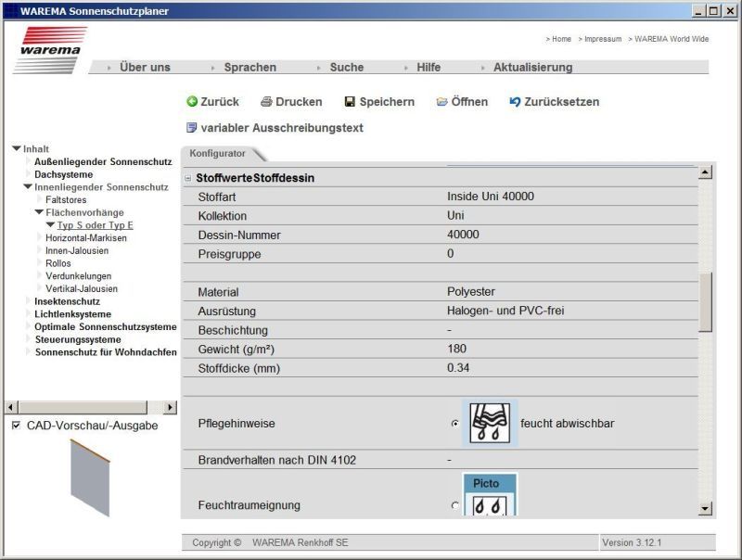Expand the Insektenschutz tree node

click(x=29, y=300)
